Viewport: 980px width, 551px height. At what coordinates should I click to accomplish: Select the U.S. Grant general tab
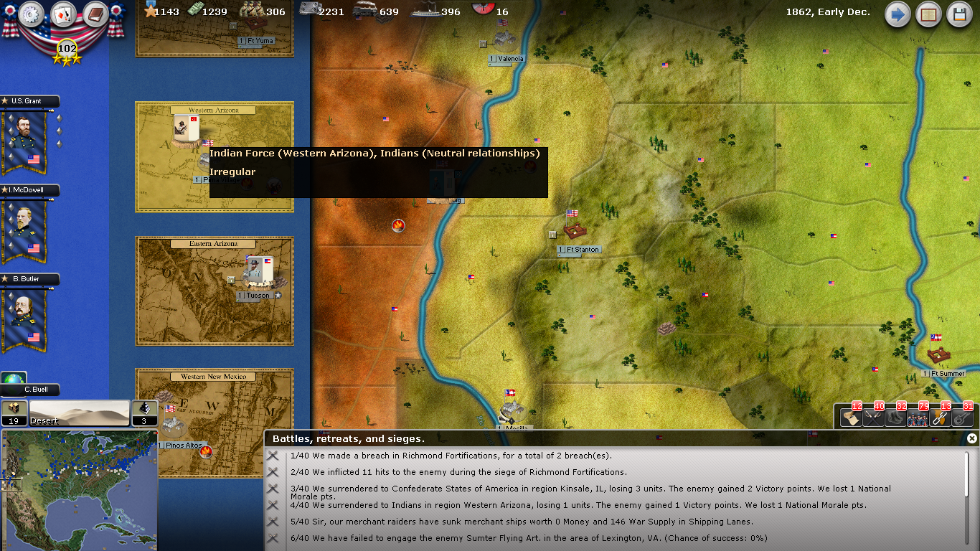29,101
